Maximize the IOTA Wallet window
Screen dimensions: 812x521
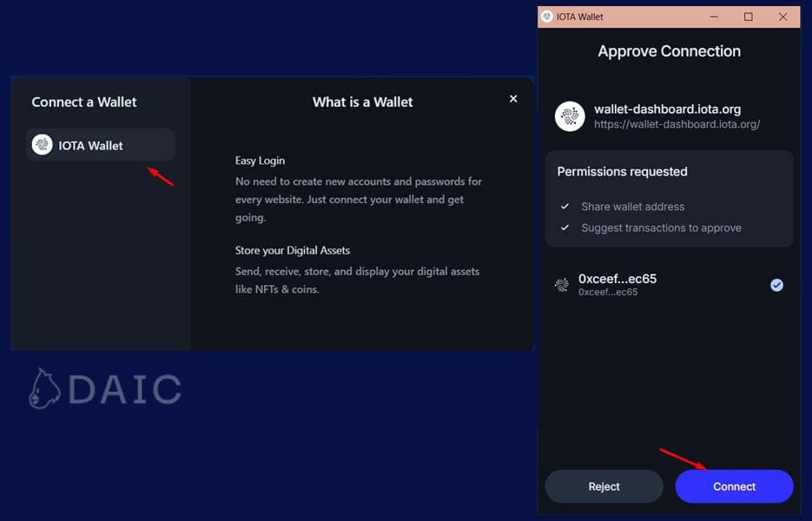click(749, 16)
